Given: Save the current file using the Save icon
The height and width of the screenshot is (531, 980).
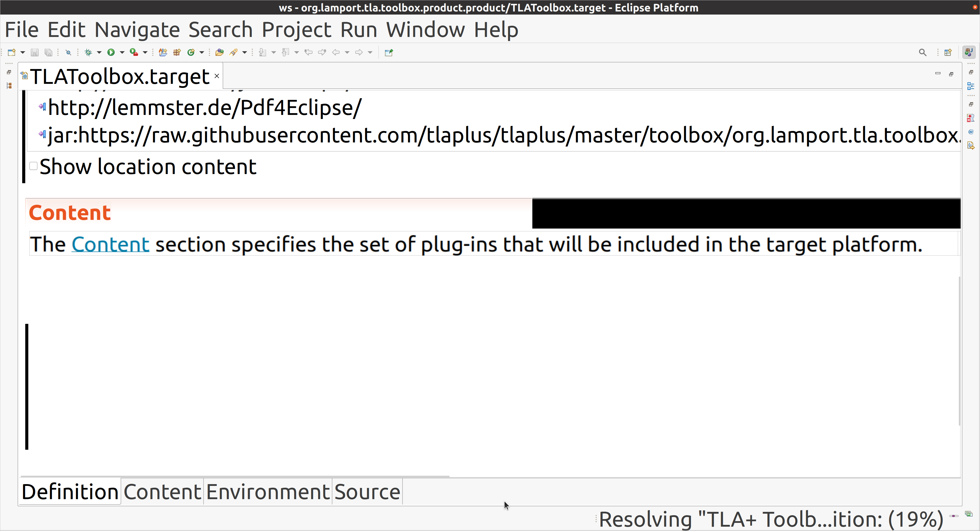Looking at the screenshot, I should point(35,52).
